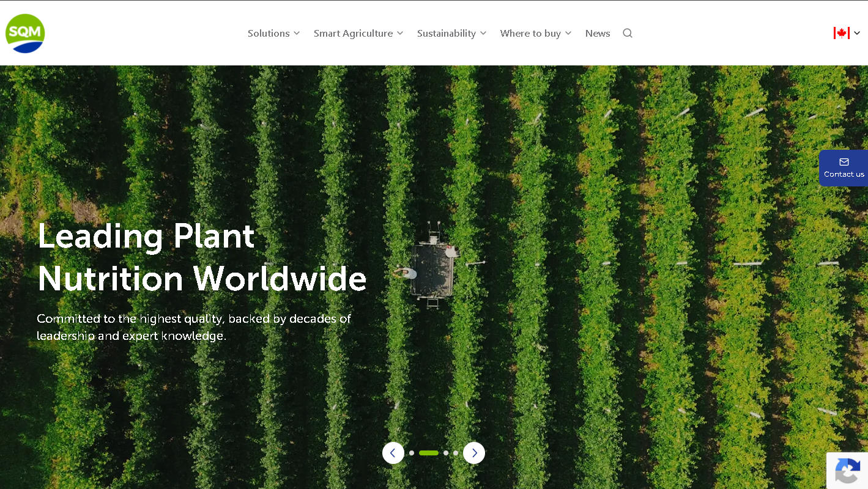
Task: Select the last carousel indicator dot
Action: (456, 453)
